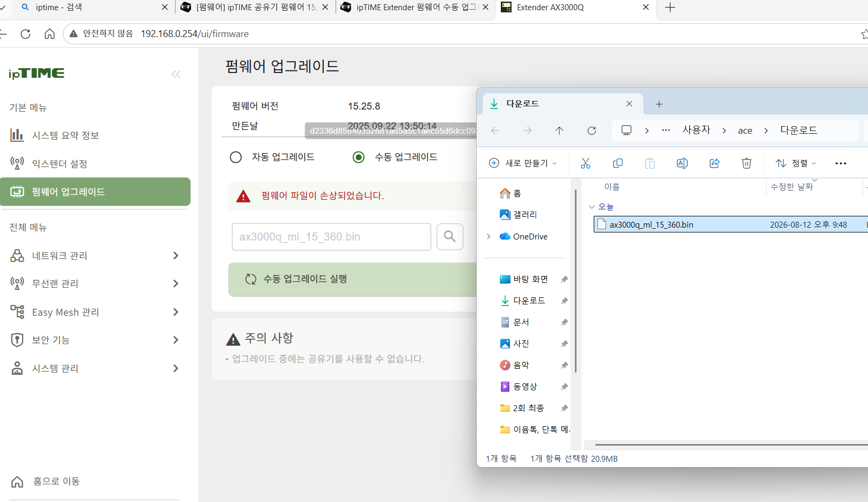Go back in File Explorer
The image size is (868, 502).
[495, 130]
